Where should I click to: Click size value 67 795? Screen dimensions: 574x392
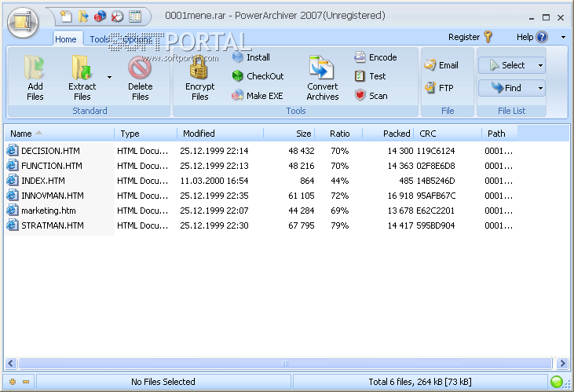click(x=302, y=225)
